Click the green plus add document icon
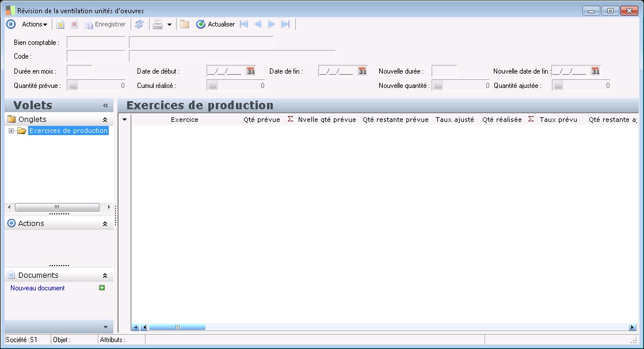The height and width of the screenshot is (349, 644). point(102,287)
